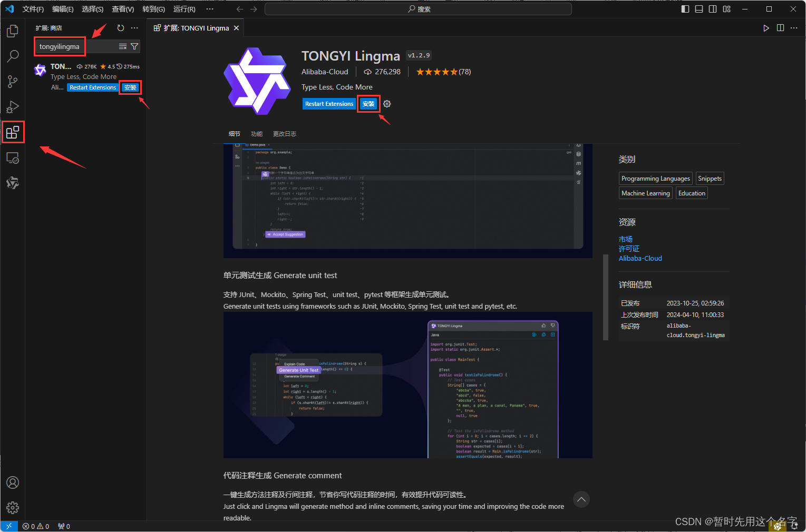The width and height of the screenshot is (806, 532).
Task: Select Programming Languages category tag
Action: (656, 179)
